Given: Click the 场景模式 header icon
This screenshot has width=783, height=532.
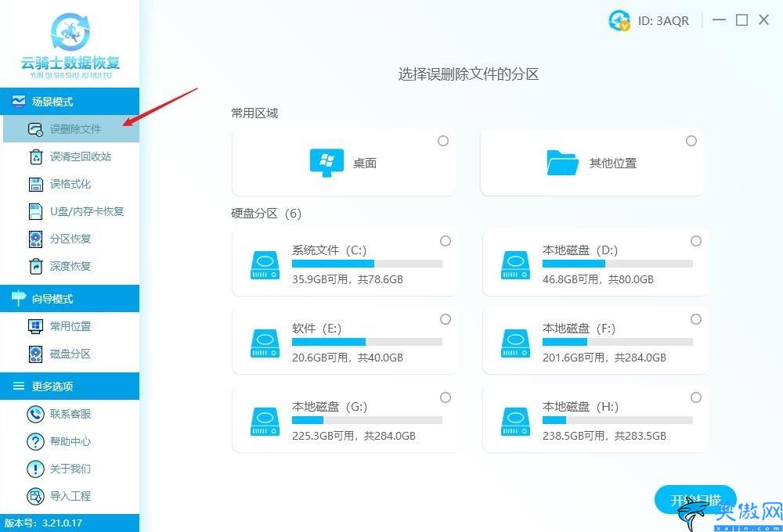Looking at the screenshot, I should coord(19,101).
